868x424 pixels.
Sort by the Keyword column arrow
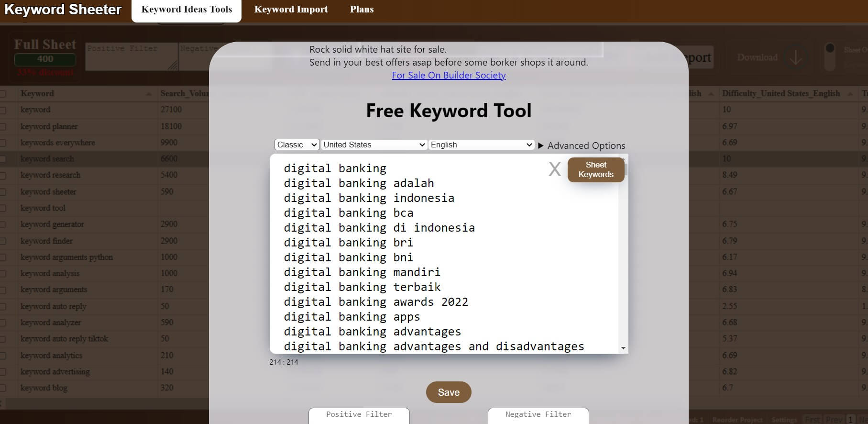pyautogui.click(x=149, y=94)
